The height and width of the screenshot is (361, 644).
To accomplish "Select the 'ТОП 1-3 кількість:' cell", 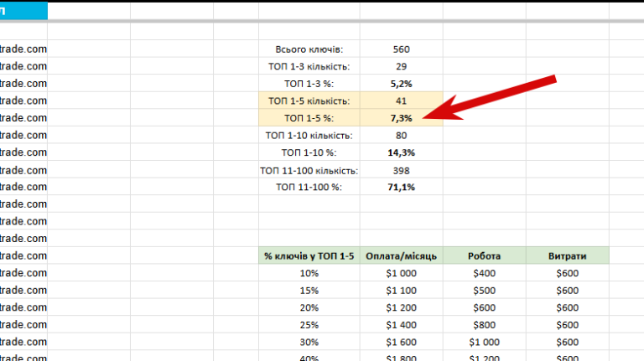I will [309, 66].
